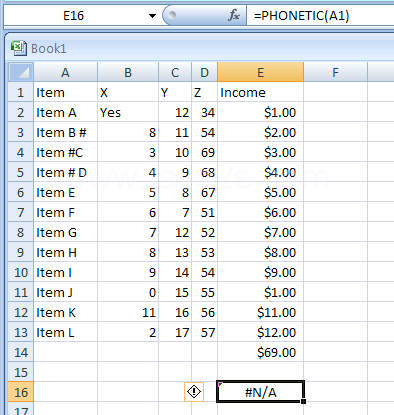Open the Name Box dropdown arrow

(152, 16)
